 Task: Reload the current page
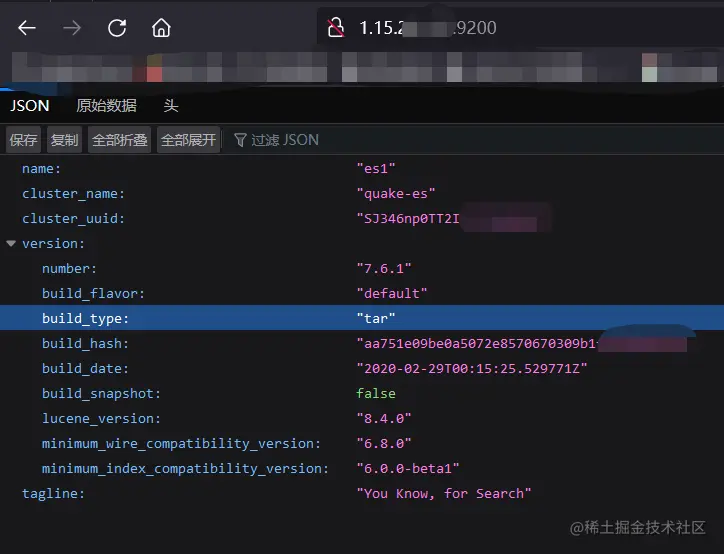tap(117, 28)
